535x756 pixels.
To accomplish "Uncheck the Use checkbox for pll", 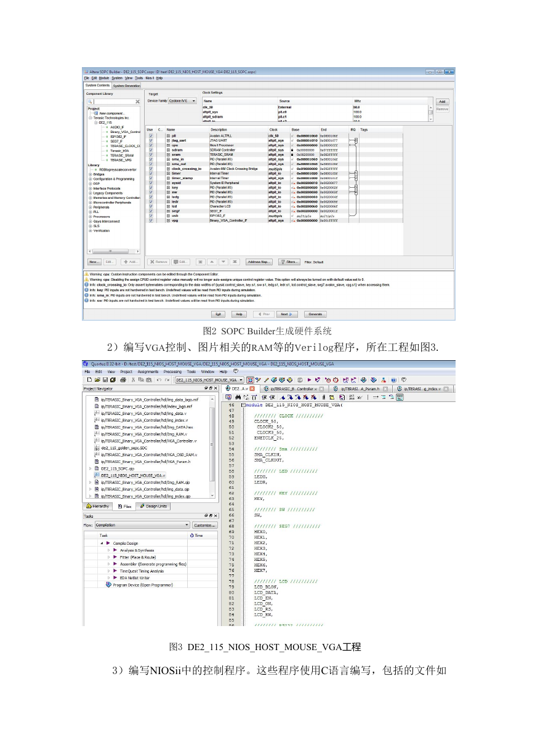I will tap(151, 135).
